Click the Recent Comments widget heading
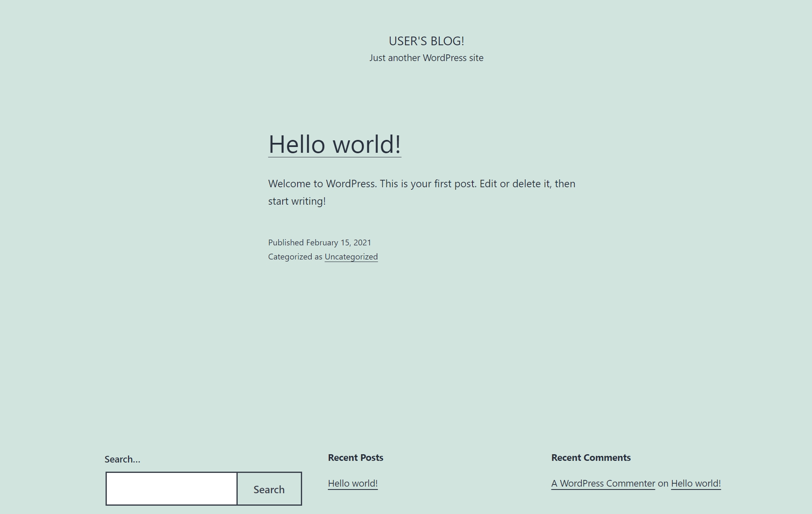The width and height of the screenshot is (812, 514). 591,458
